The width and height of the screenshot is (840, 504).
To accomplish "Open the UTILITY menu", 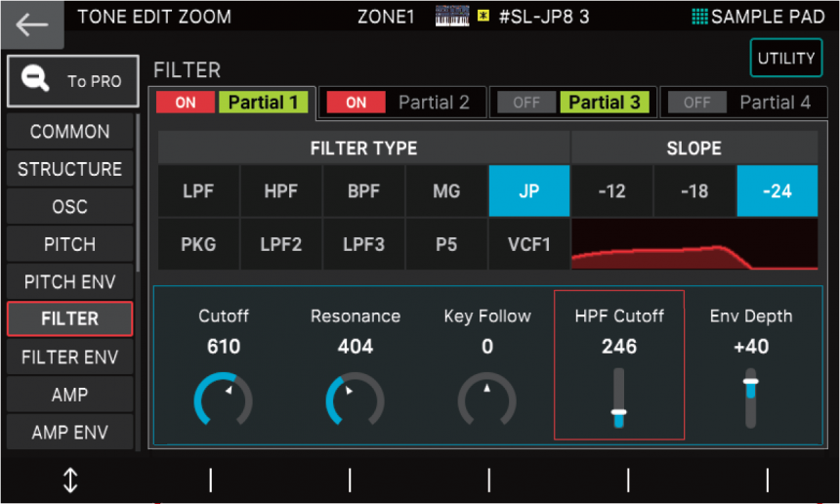I will pyautogui.click(x=786, y=58).
